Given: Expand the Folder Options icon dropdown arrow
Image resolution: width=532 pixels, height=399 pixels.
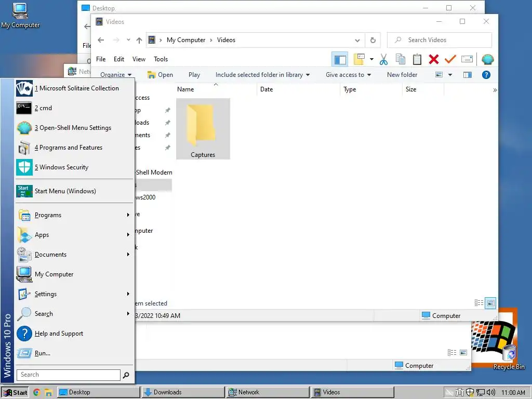Looking at the screenshot, I should (x=371, y=59).
